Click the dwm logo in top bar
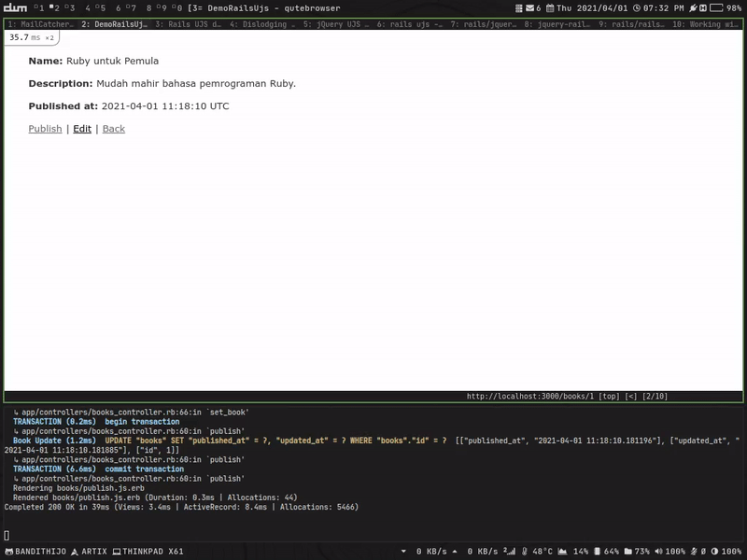The height and width of the screenshot is (560, 747). point(15,7)
